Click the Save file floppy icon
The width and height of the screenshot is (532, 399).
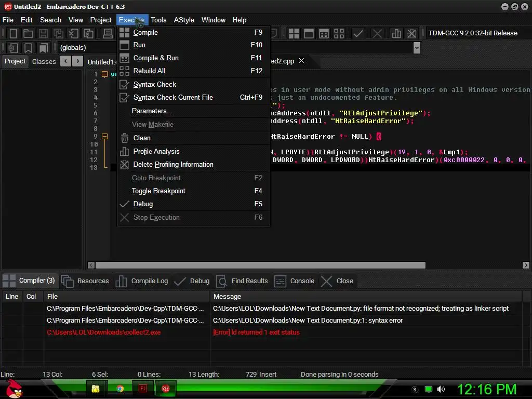43,33
